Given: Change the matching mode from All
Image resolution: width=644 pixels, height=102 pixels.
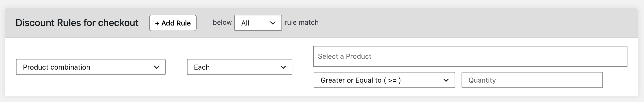Looking at the screenshot, I should pos(258,23).
